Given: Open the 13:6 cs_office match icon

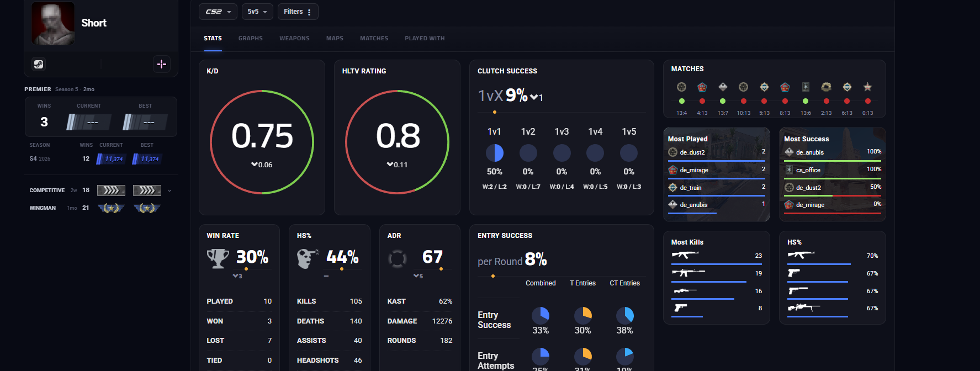Looking at the screenshot, I should (806, 87).
